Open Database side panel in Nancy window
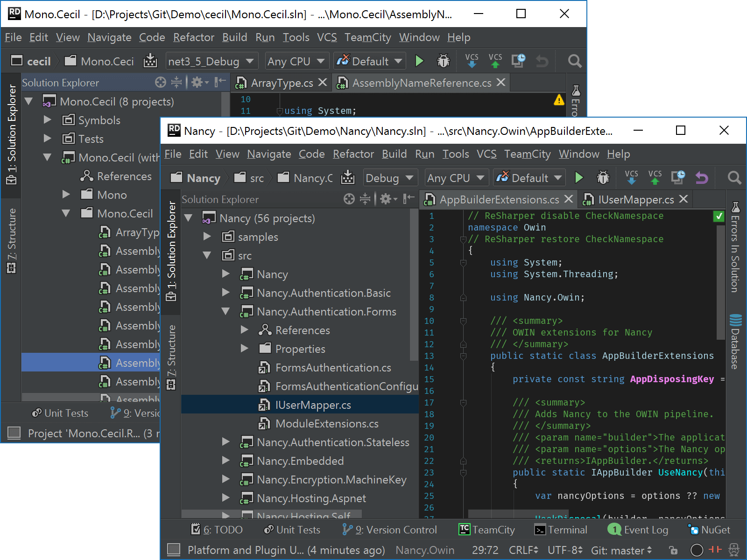This screenshot has width=747, height=560. [735, 342]
